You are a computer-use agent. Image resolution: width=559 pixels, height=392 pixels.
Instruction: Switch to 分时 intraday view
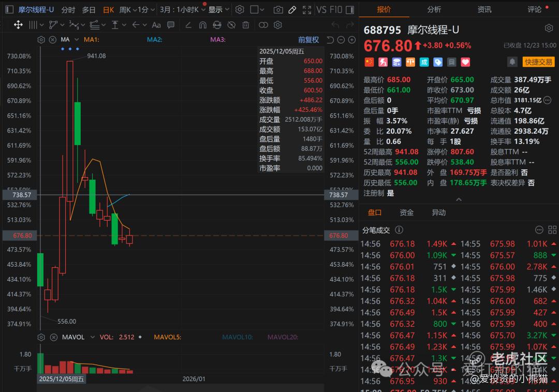[68, 10]
